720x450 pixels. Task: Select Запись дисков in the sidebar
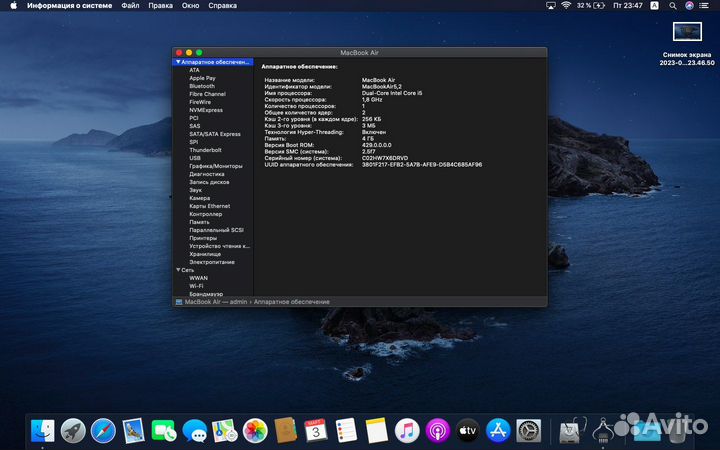point(209,182)
